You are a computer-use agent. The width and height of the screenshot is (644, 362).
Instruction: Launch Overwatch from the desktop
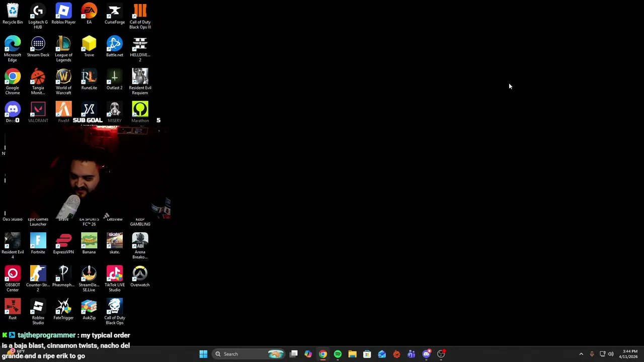point(140,277)
